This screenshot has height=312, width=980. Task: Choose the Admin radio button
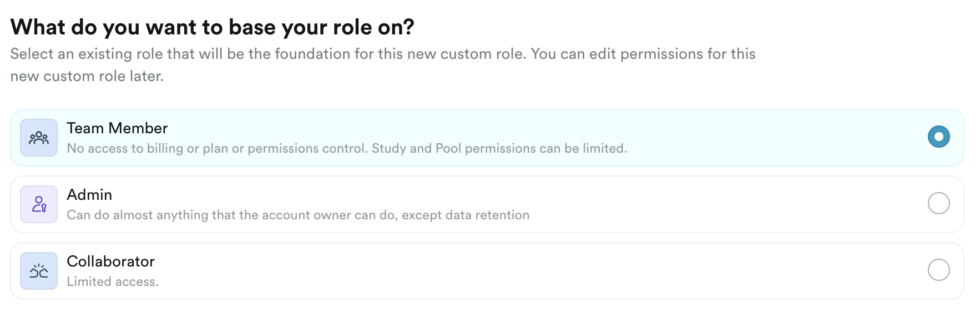(x=938, y=204)
